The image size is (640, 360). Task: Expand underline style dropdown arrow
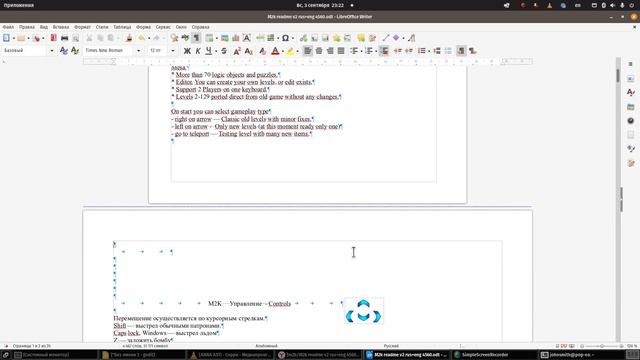pyautogui.click(x=216, y=51)
